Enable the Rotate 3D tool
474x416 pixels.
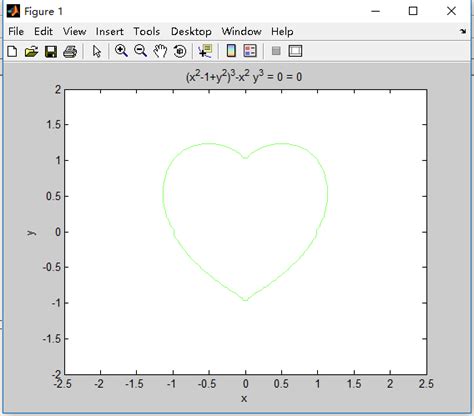180,51
